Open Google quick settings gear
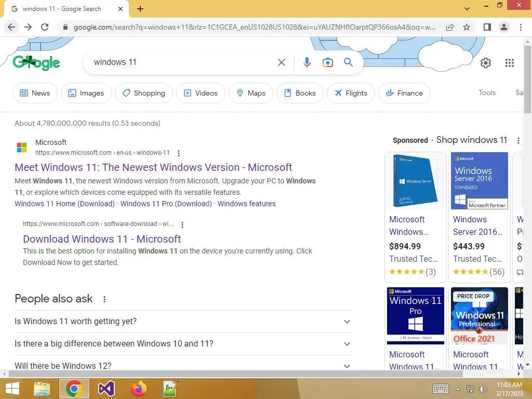The height and width of the screenshot is (399, 532). point(486,63)
